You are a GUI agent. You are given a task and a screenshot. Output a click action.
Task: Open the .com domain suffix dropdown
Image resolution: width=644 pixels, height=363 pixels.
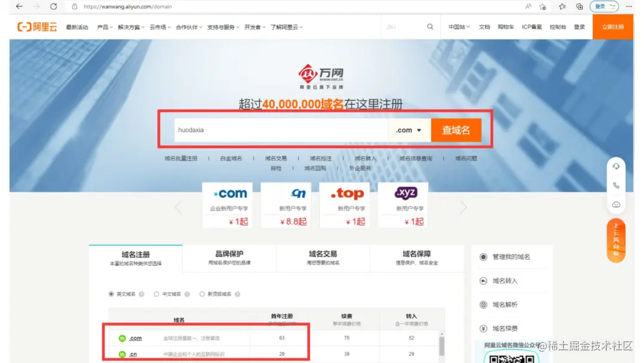coord(409,130)
